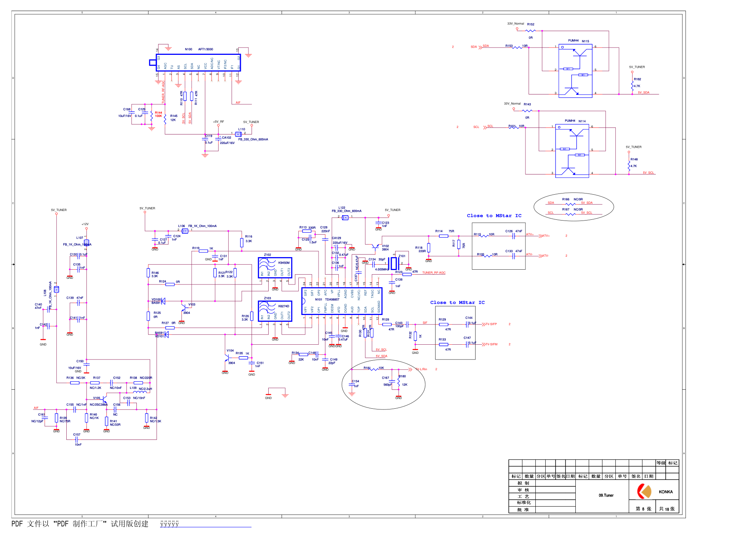Click the TV-L/Rin port label

coord(421,369)
